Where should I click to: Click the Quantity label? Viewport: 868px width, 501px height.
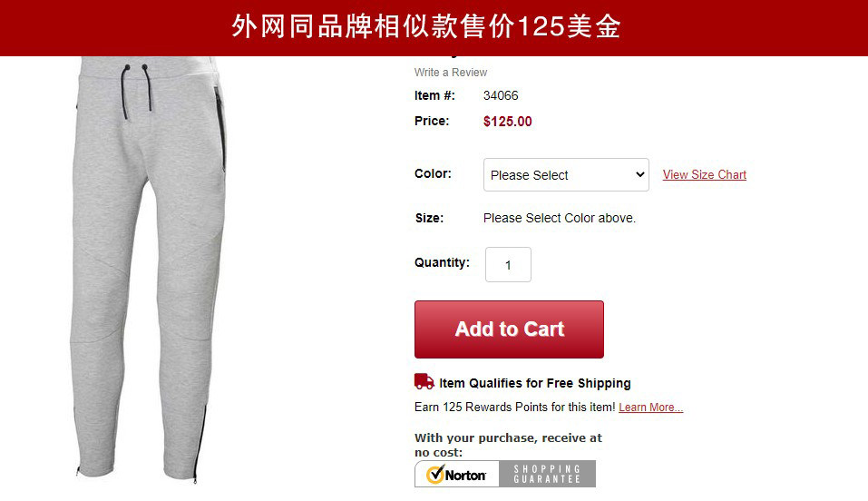pos(442,262)
